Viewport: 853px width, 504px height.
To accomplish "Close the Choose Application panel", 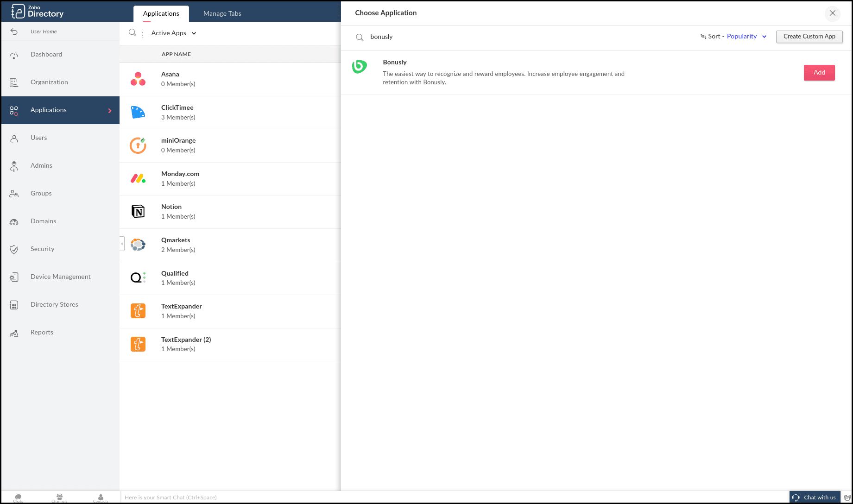I will pos(833,13).
